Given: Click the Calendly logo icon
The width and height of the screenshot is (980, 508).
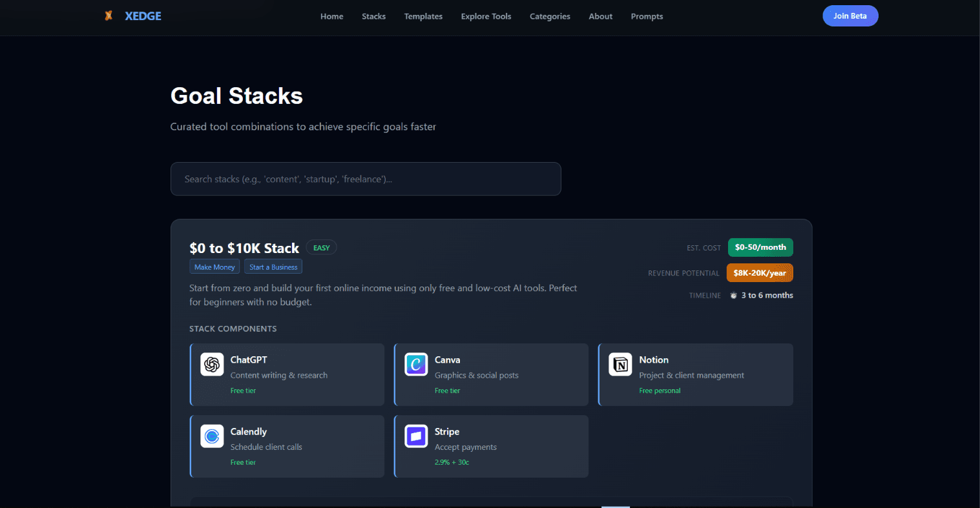Looking at the screenshot, I should [x=212, y=436].
